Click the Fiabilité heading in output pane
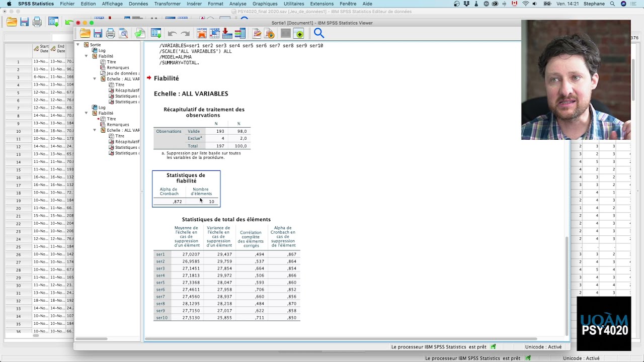 point(167,78)
